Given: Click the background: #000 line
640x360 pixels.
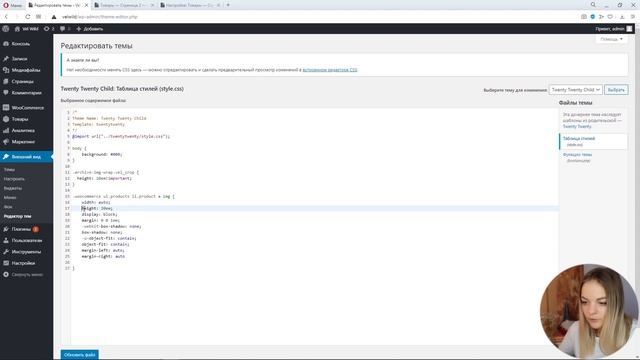Looking at the screenshot, I should coord(102,154).
